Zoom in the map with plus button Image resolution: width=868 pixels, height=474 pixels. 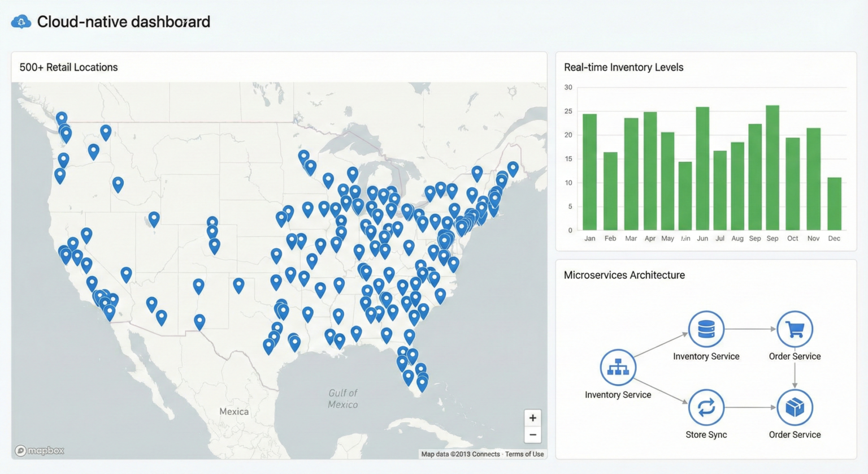pyautogui.click(x=532, y=418)
